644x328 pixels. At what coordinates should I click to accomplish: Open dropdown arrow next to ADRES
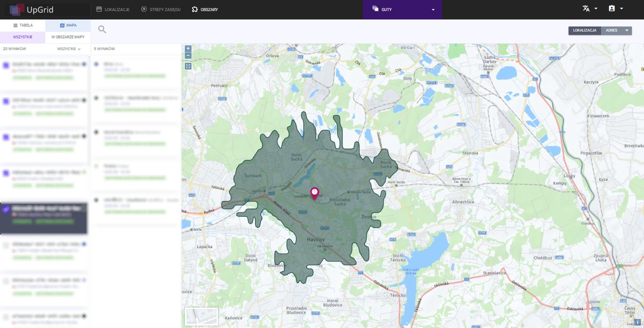tap(627, 31)
